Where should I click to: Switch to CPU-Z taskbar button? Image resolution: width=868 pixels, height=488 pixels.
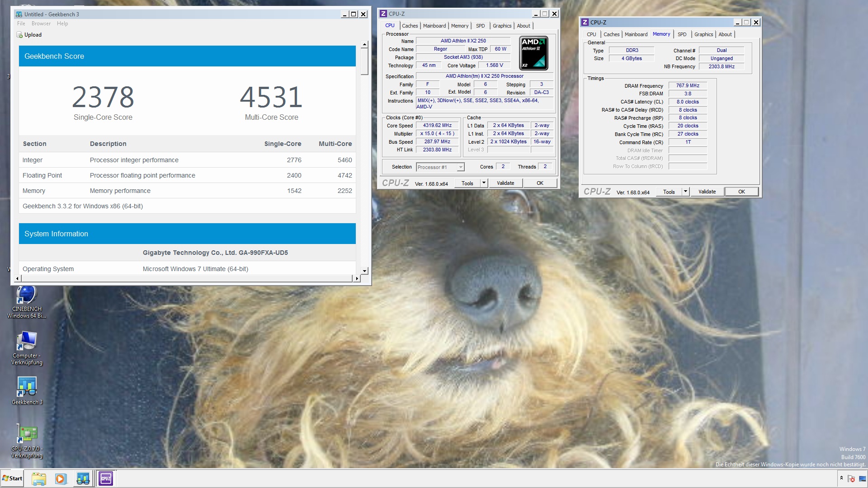[106, 479]
